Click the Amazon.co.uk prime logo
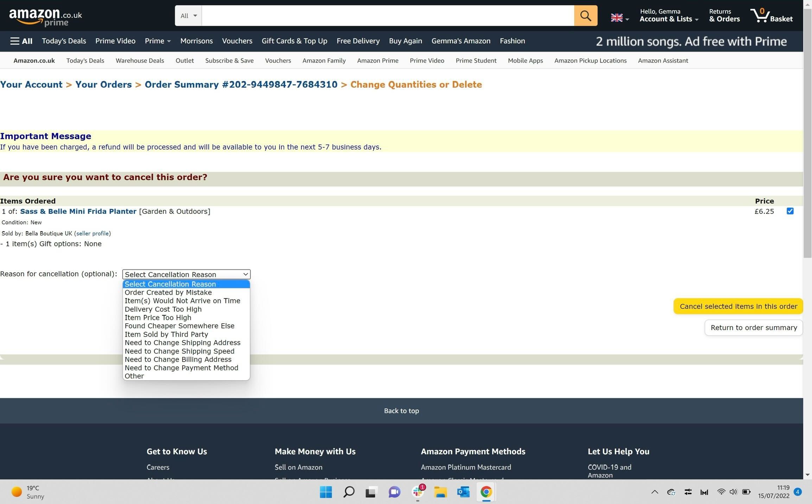The width and height of the screenshot is (812, 504). [45, 17]
